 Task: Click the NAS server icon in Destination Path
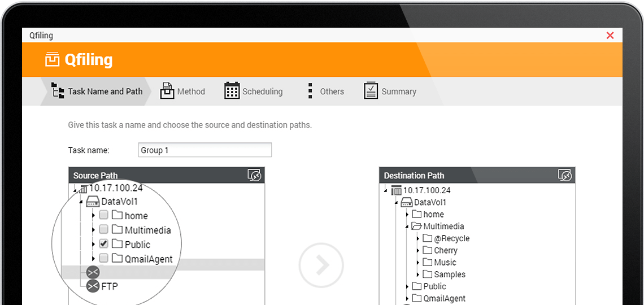[397, 190]
